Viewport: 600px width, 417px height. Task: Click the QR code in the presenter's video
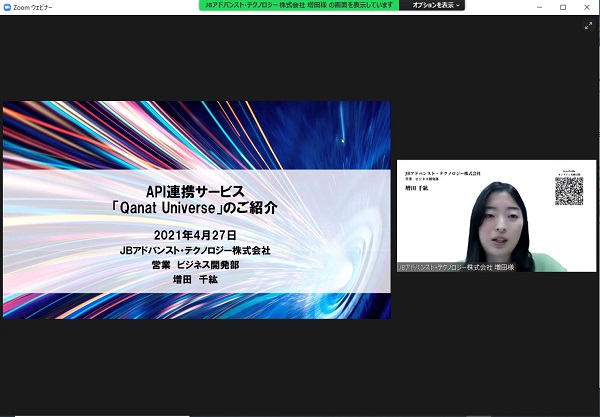click(x=569, y=191)
